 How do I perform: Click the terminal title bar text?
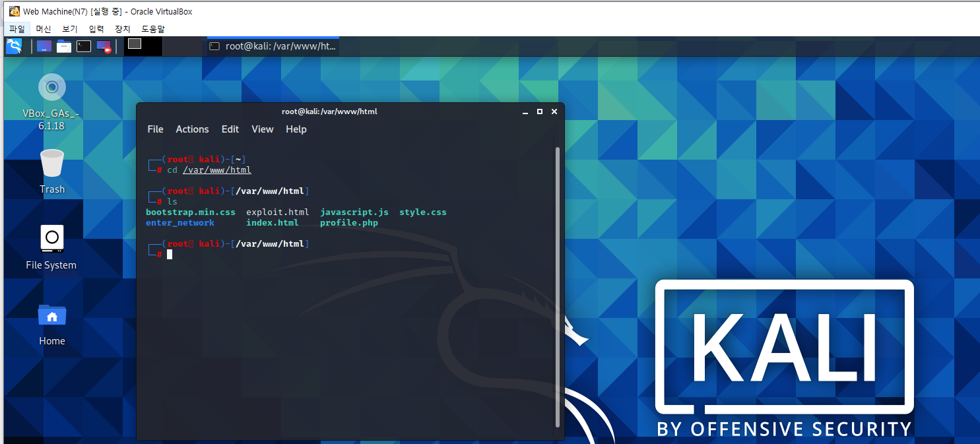coord(329,111)
